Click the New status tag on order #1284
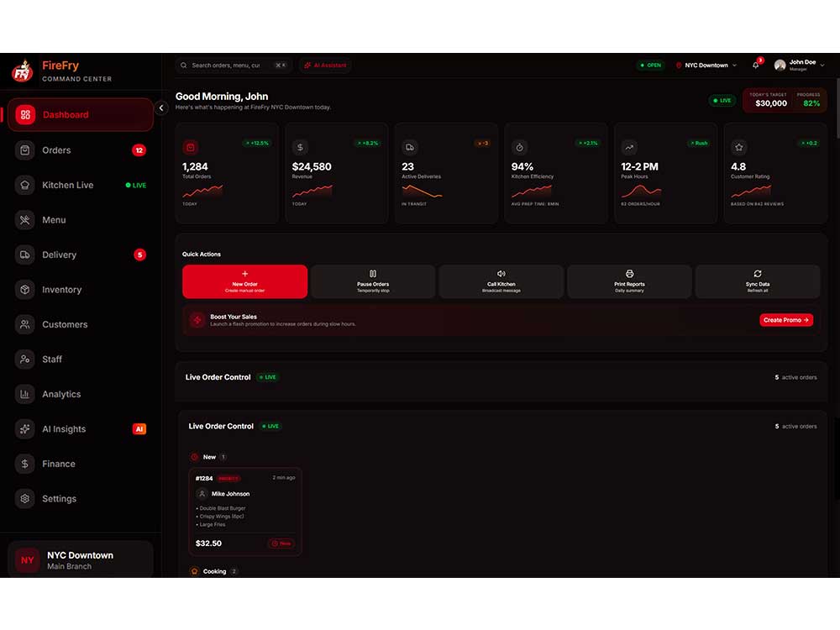The width and height of the screenshot is (840, 630). (x=281, y=543)
